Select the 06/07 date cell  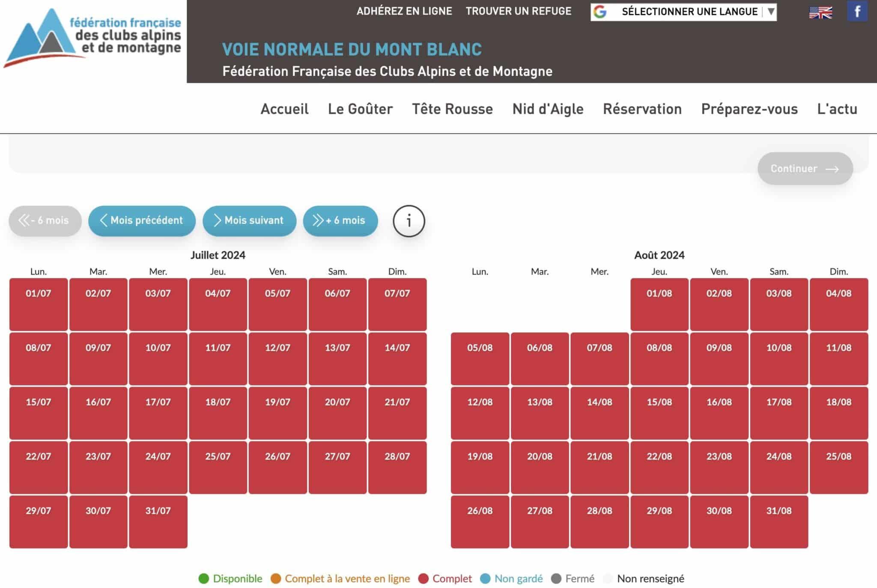click(337, 304)
